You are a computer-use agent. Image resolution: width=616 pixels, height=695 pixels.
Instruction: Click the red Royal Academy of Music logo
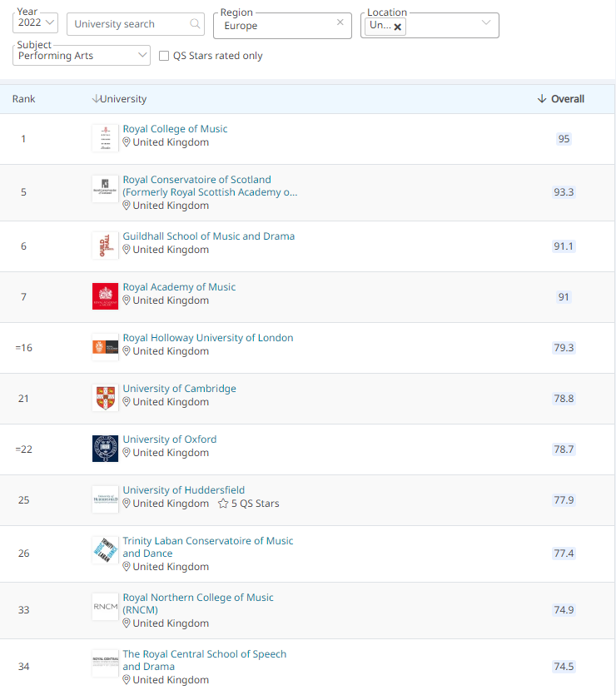pos(106,296)
